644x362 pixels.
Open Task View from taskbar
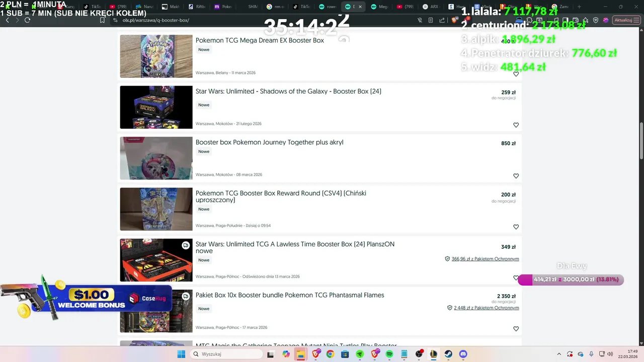[x=271, y=354]
